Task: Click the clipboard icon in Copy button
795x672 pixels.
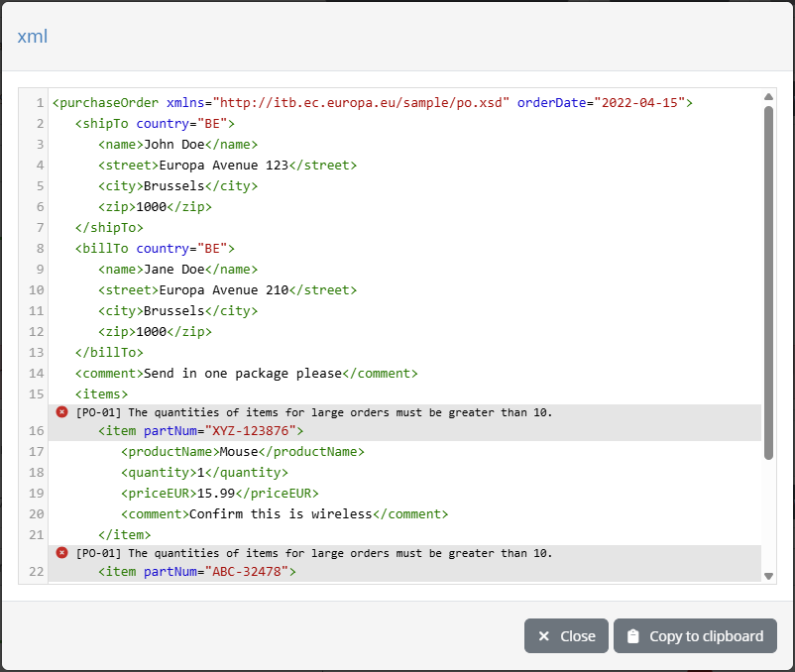Action: (x=632, y=636)
